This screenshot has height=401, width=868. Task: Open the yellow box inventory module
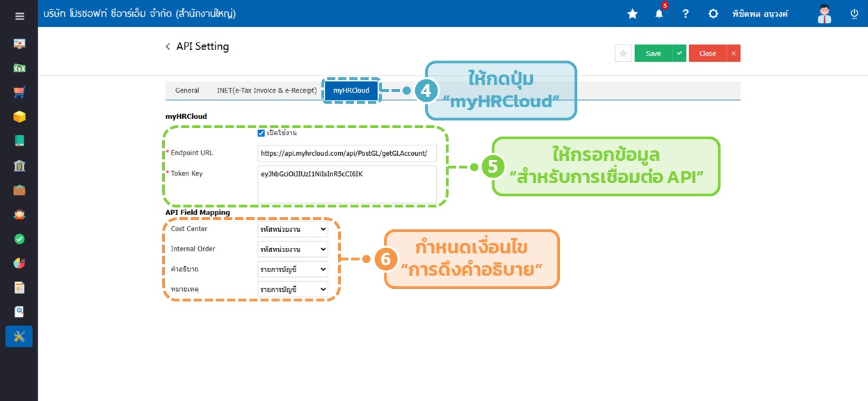tap(19, 116)
